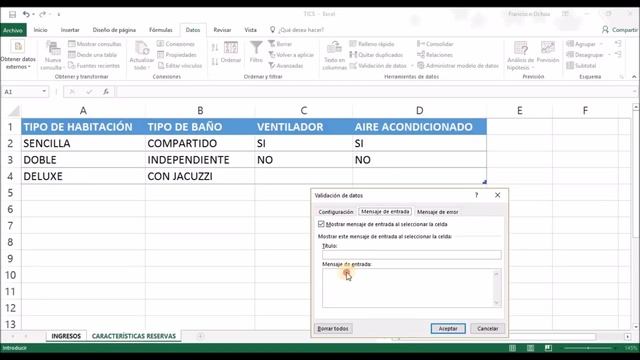Select cell containing CON JACUZZI
The height and width of the screenshot is (360, 640).
coord(200,176)
